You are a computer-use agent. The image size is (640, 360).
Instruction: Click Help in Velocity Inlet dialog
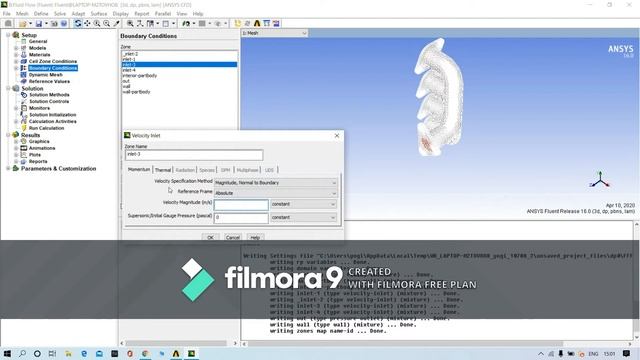pos(255,237)
